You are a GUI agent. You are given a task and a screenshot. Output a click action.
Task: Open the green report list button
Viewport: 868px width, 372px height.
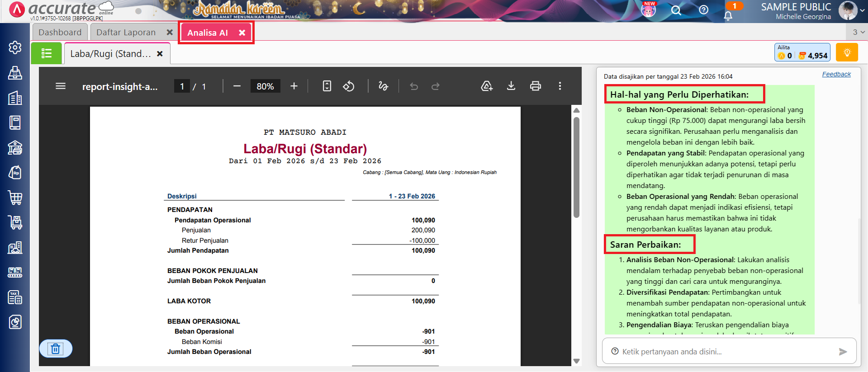tap(46, 53)
